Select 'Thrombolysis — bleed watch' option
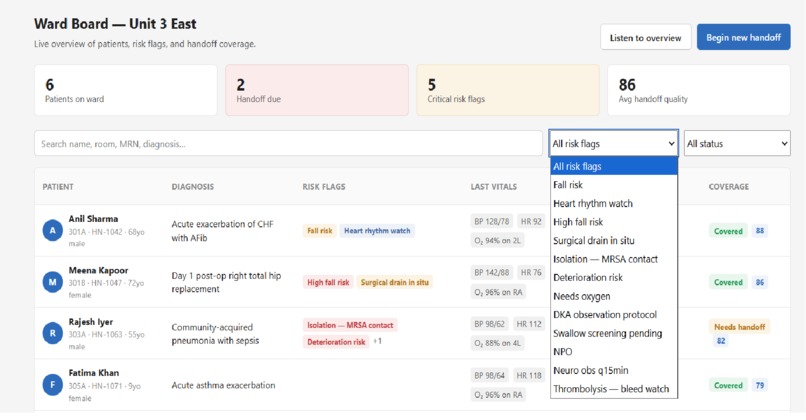 [x=614, y=388]
